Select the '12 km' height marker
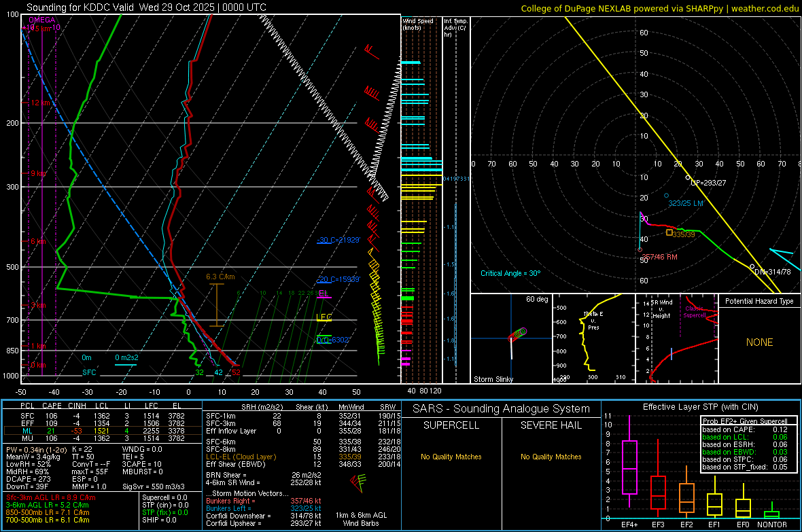Viewport: 802px width, 532px height. click(x=41, y=103)
